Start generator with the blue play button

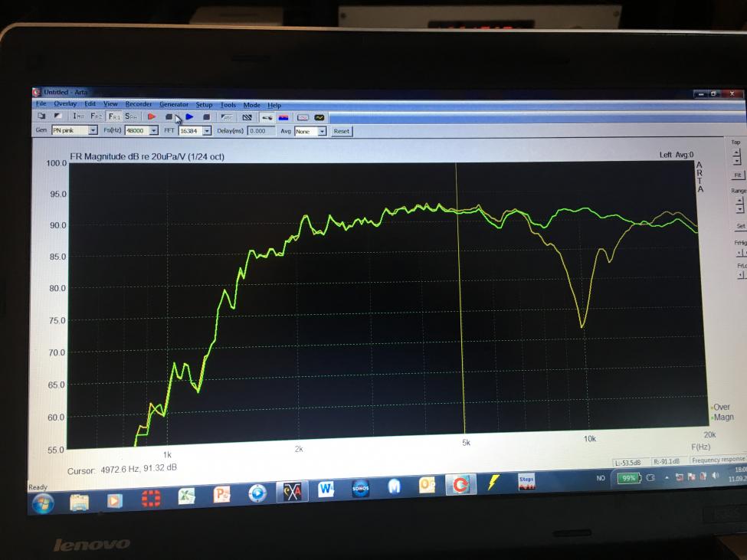189,116
